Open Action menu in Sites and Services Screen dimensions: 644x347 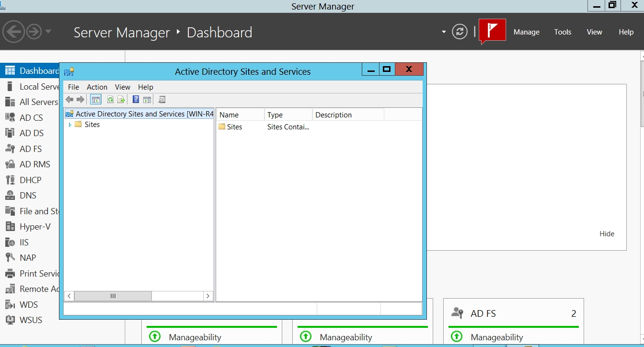(x=97, y=87)
